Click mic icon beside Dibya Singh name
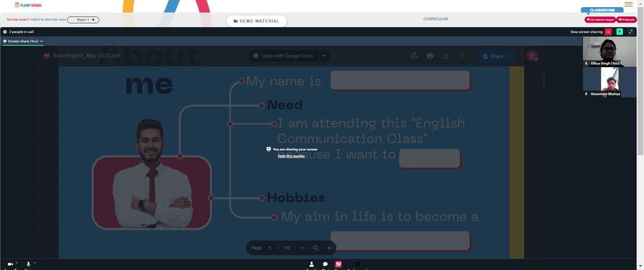 tap(586, 64)
